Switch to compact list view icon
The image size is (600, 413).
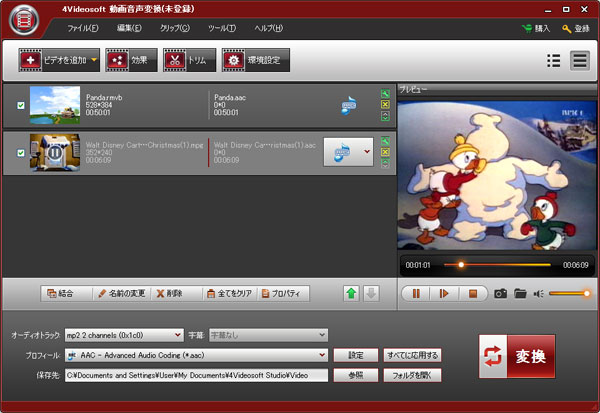tap(554, 60)
